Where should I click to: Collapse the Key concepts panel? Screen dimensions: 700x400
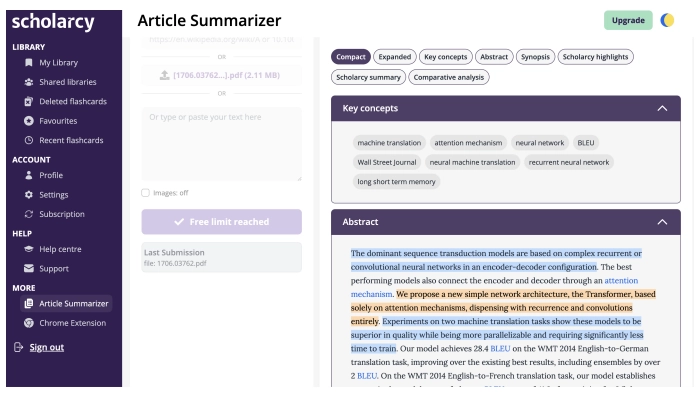tap(662, 108)
